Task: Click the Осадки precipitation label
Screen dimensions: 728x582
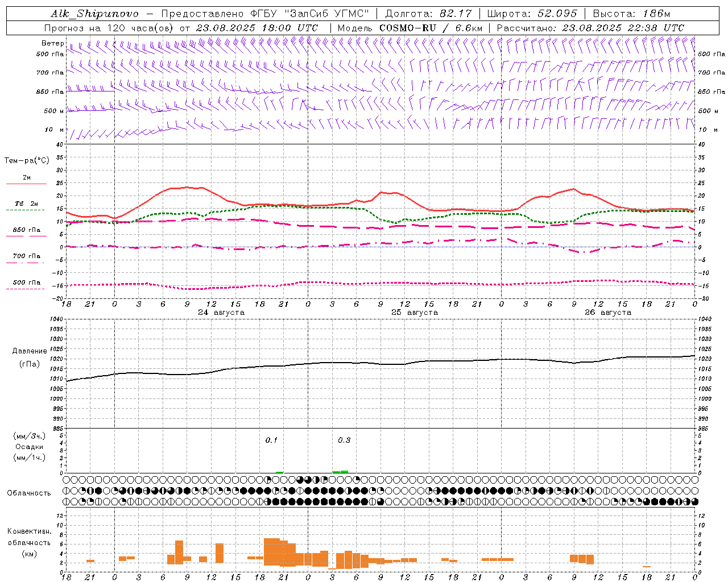Action: [x=30, y=447]
